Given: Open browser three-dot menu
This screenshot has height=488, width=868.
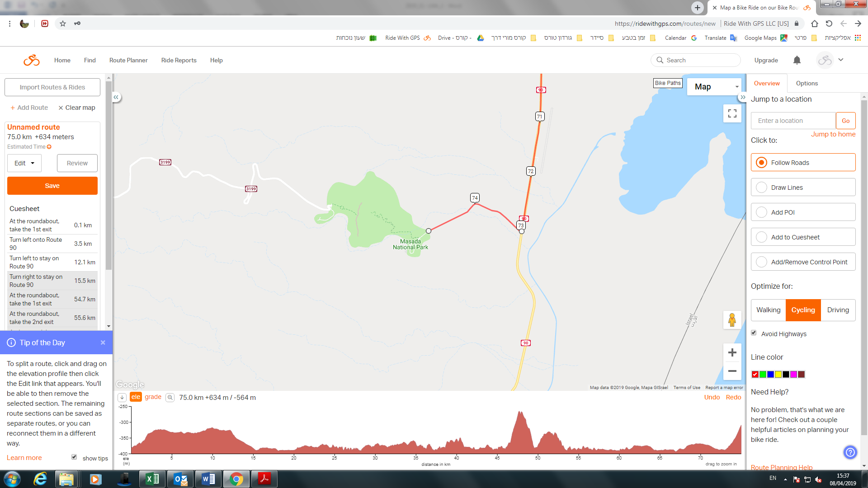Looking at the screenshot, I should click(x=9, y=23).
